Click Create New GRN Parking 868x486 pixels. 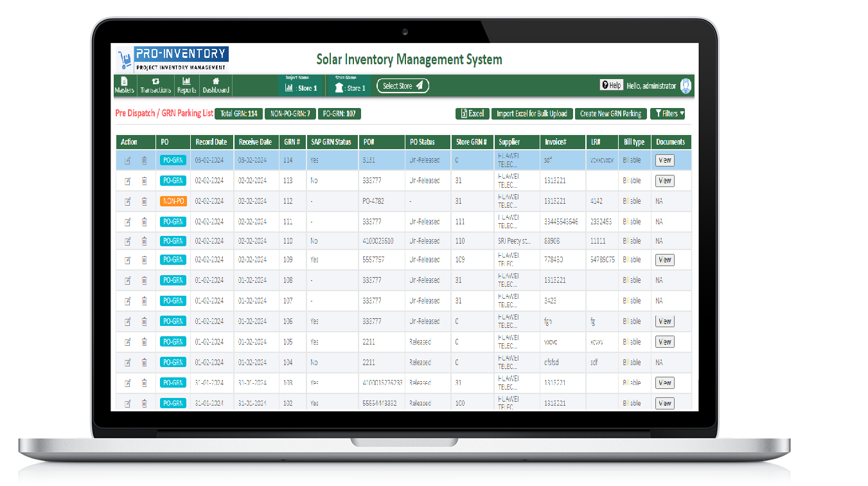point(610,114)
